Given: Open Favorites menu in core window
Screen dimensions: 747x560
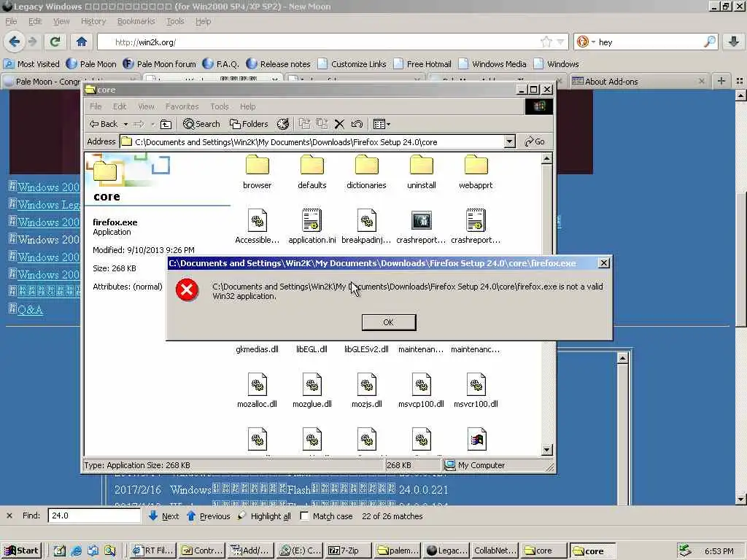Looking at the screenshot, I should click(182, 106).
